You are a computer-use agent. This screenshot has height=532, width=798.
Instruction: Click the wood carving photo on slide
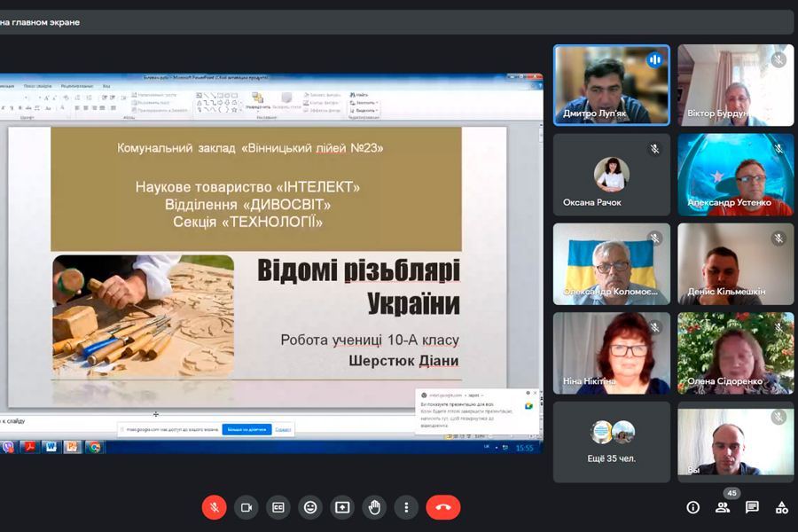click(144, 316)
